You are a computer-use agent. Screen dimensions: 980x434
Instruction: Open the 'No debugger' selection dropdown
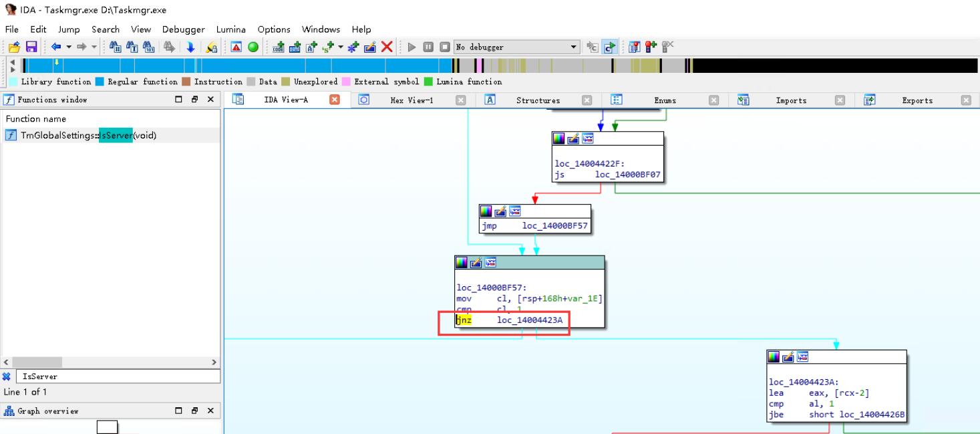pos(516,47)
